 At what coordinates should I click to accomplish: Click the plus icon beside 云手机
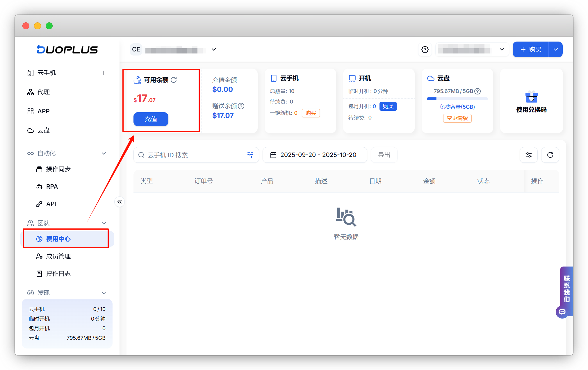point(104,73)
